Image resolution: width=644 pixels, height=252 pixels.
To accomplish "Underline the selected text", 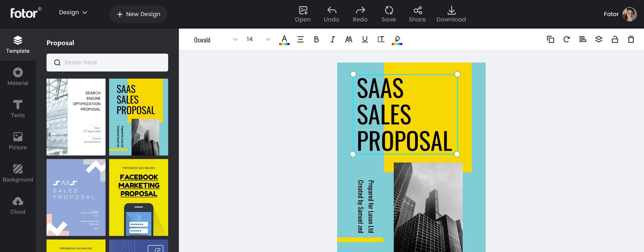I will tap(364, 39).
